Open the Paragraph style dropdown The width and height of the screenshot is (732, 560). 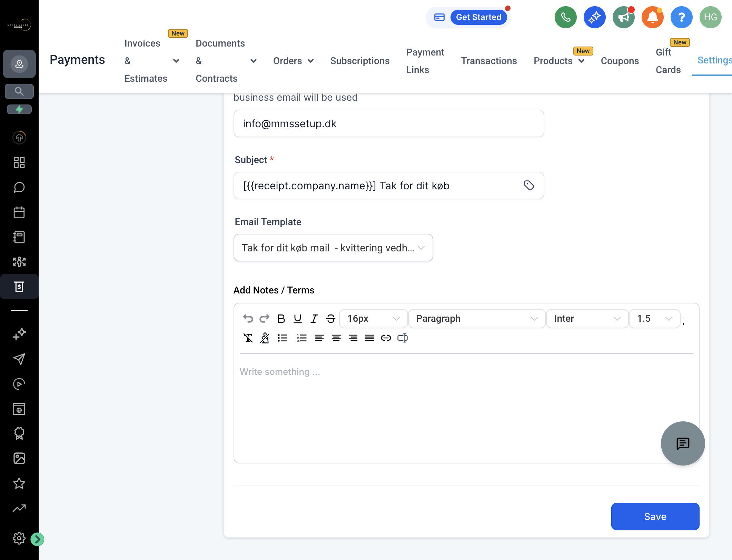477,319
